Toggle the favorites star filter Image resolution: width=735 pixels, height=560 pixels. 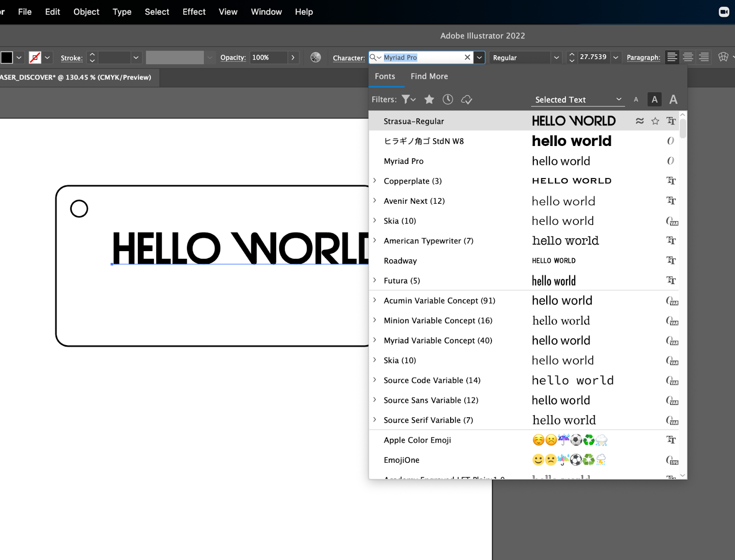pyautogui.click(x=429, y=99)
